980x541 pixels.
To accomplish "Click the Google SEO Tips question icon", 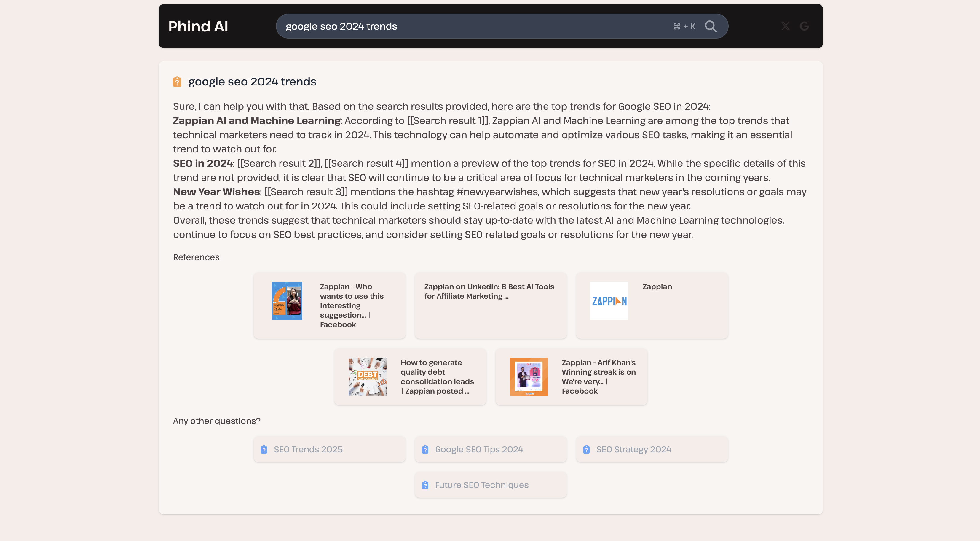I will (425, 449).
